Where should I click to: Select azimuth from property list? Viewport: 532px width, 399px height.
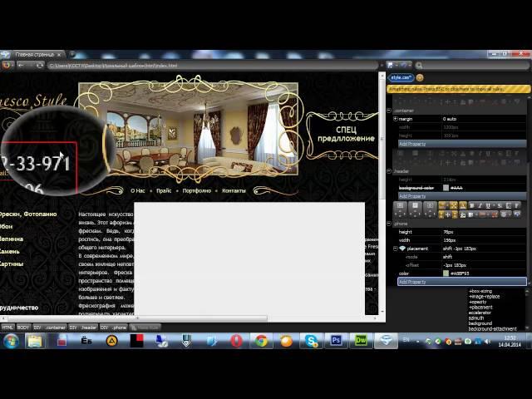(476, 318)
